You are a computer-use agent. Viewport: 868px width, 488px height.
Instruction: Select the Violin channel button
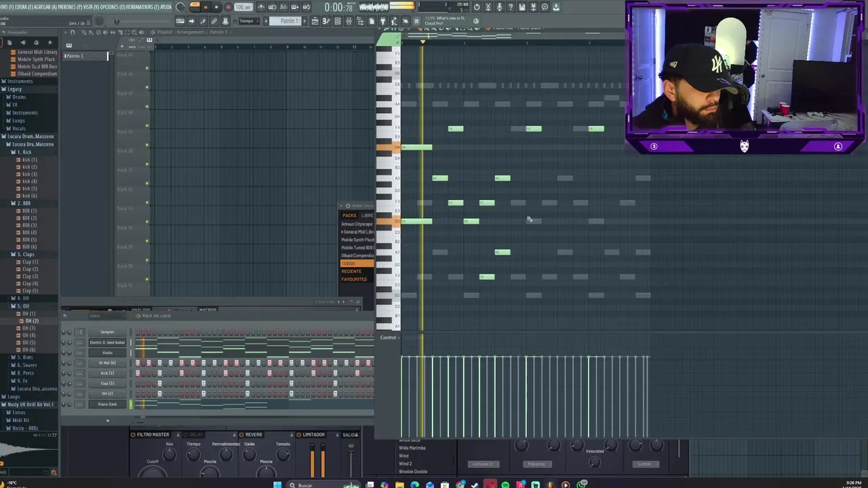pos(107,352)
